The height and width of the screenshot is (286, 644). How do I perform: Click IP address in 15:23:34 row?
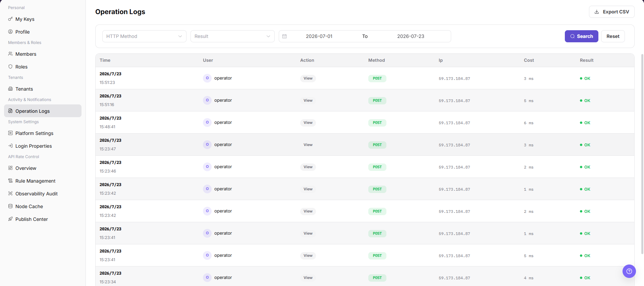click(x=454, y=278)
